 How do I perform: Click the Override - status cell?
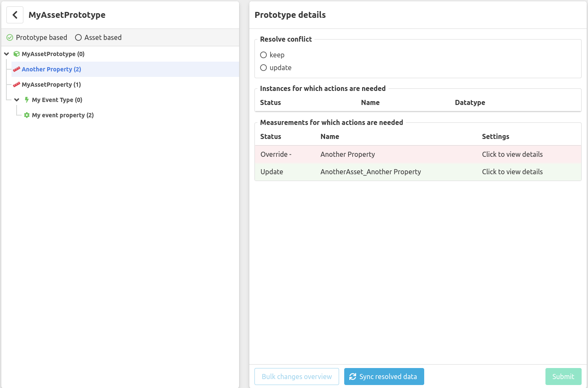[276, 154]
